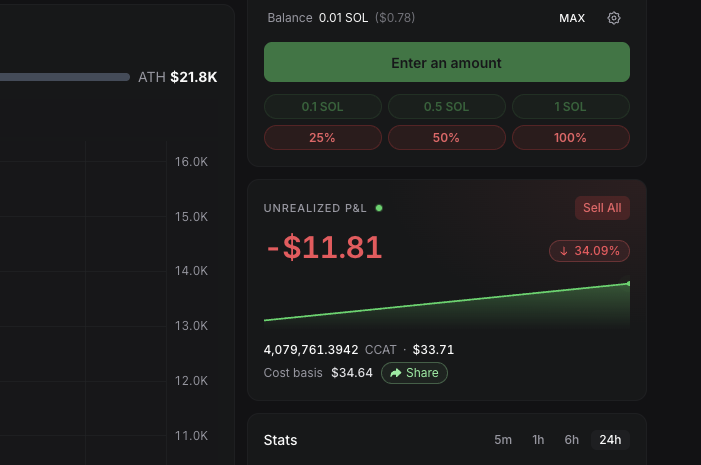Viewport: 701px width, 465px height.
Task: Choose the 50% sell preset
Action: point(447,138)
